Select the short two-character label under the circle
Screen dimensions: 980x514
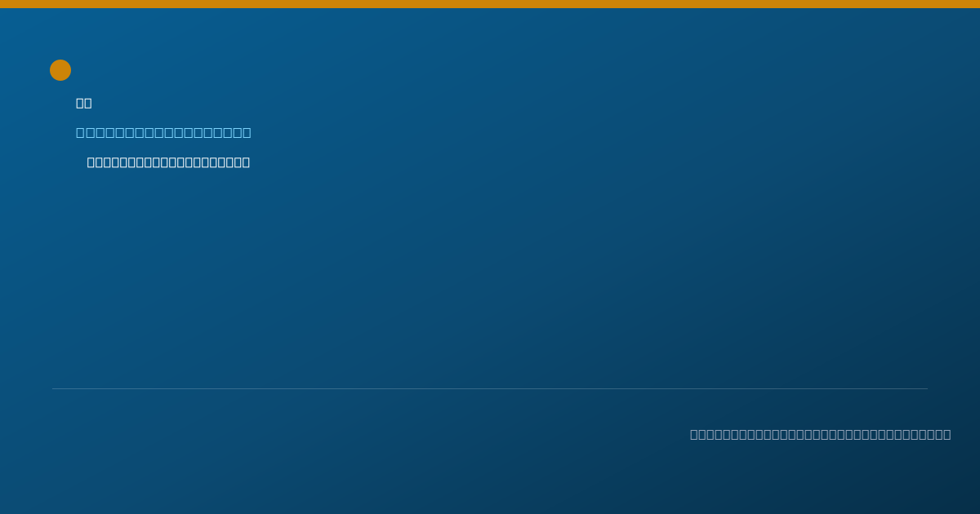84,103
